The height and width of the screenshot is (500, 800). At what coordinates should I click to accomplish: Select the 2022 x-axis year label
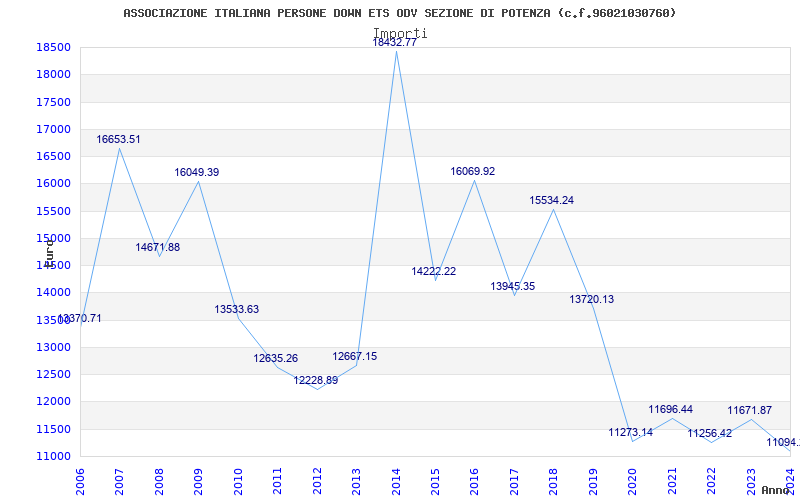[x=711, y=481]
